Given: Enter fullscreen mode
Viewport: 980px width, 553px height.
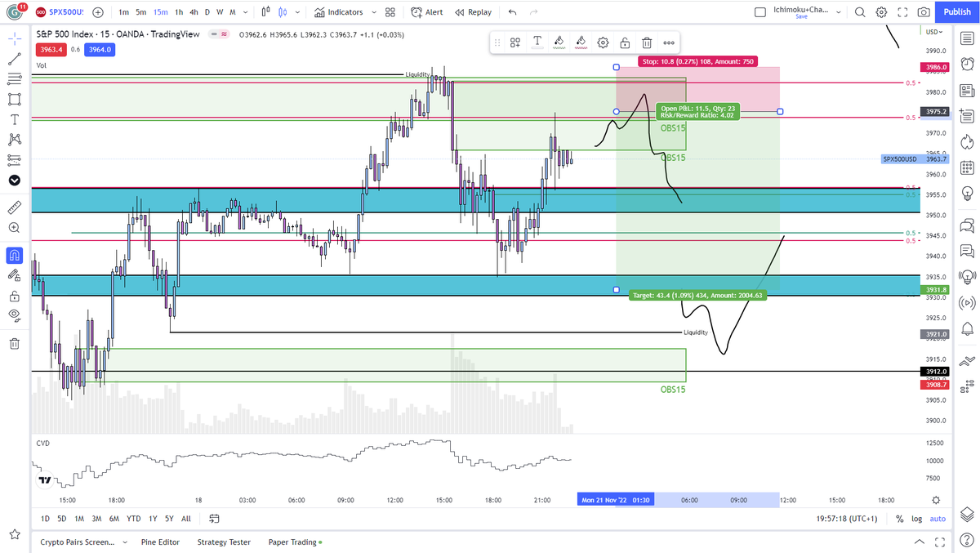Looking at the screenshot, I should 902,12.
